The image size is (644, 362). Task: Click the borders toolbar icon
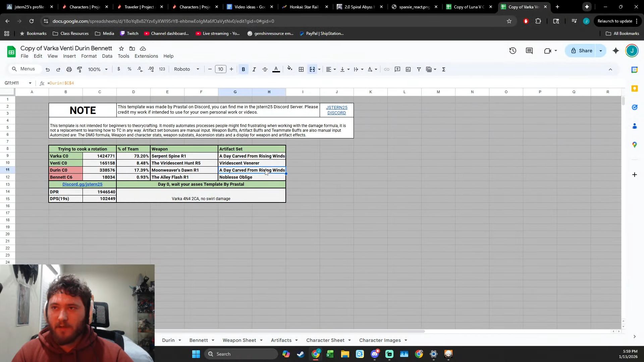(x=301, y=69)
